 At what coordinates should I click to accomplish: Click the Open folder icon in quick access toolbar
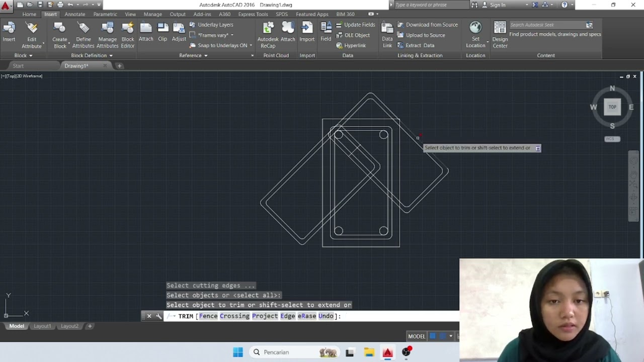pyautogui.click(x=30, y=5)
